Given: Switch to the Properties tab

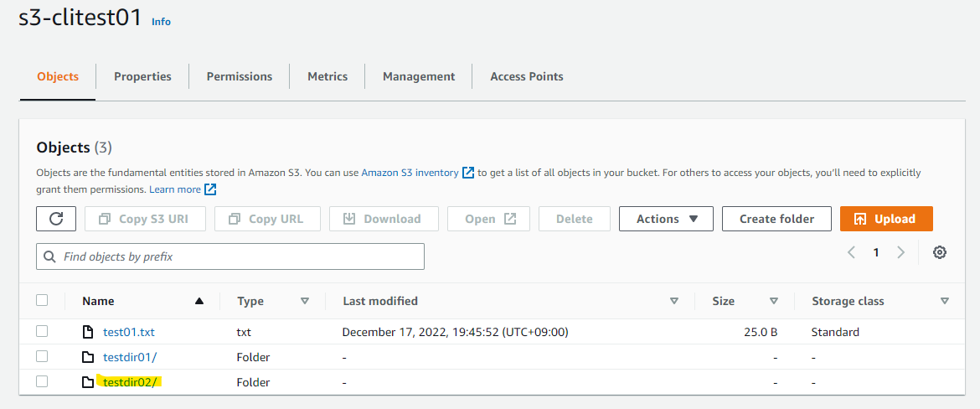Looking at the screenshot, I should pos(142,76).
